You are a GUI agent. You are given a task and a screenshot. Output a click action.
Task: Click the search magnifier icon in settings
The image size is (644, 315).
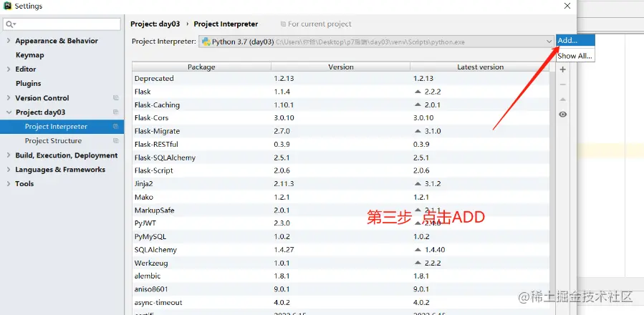pyautogui.click(x=9, y=24)
